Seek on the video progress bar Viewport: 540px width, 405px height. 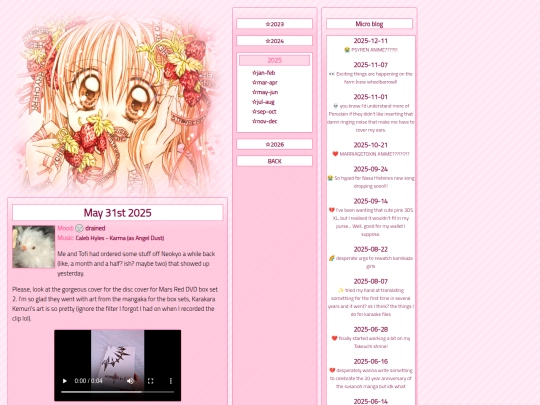pyautogui.click(x=117, y=392)
